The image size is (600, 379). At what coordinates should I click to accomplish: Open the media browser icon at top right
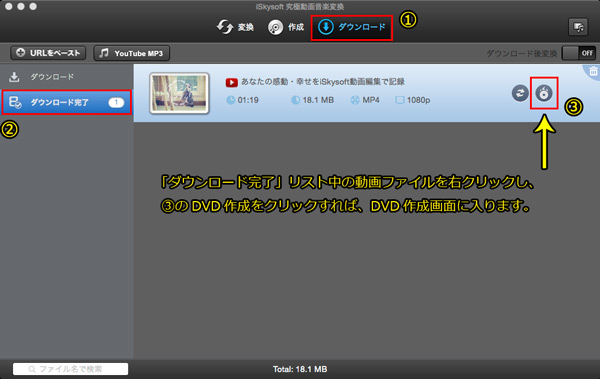(578, 27)
